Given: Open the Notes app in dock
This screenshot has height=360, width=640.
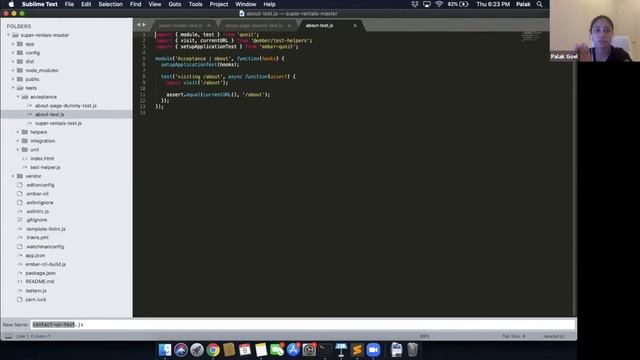Looking at the screenshot, I should [x=261, y=350].
